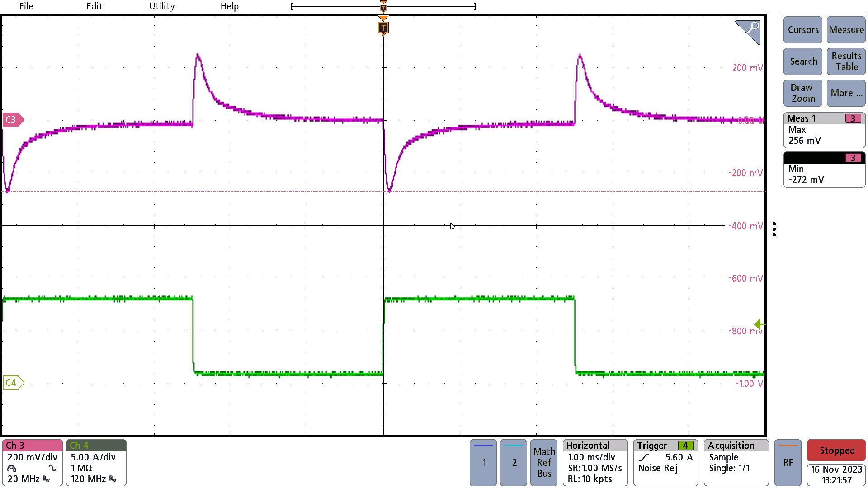Click the 200 mV scale label
868x488 pixels.
coord(747,68)
